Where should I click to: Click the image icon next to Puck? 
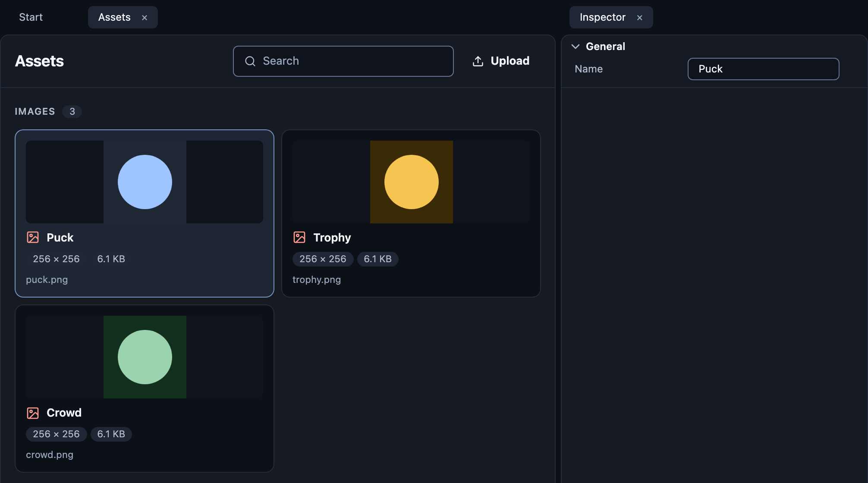[x=33, y=237]
